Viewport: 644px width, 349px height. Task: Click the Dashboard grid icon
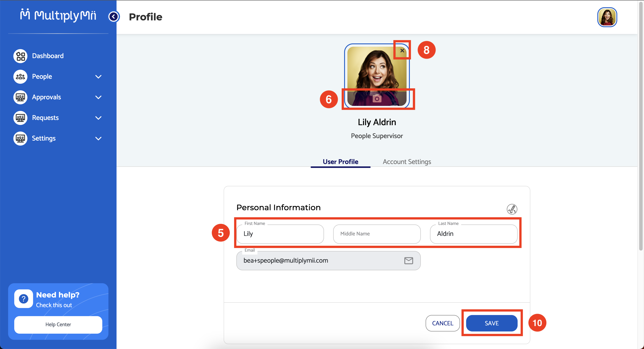(20, 56)
